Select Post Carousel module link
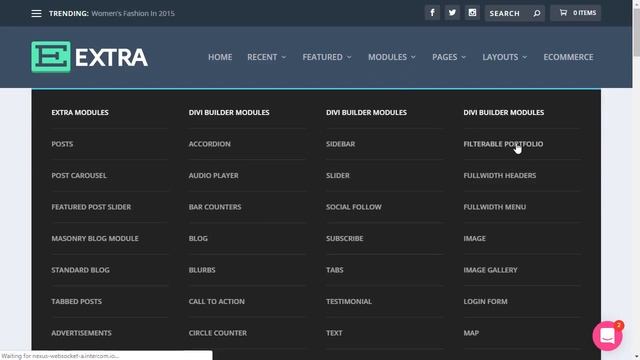The width and height of the screenshot is (640, 360). (79, 176)
